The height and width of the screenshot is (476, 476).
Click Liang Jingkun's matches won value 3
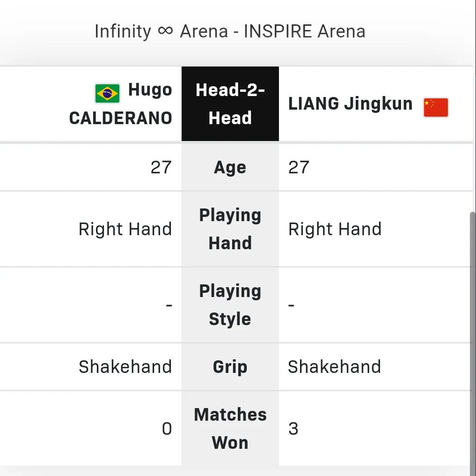click(293, 429)
